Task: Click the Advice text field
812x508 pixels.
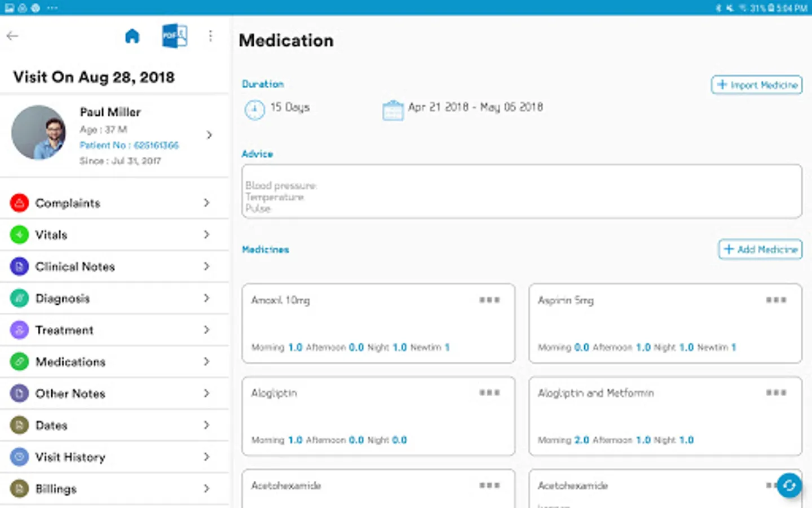Action: click(x=522, y=192)
